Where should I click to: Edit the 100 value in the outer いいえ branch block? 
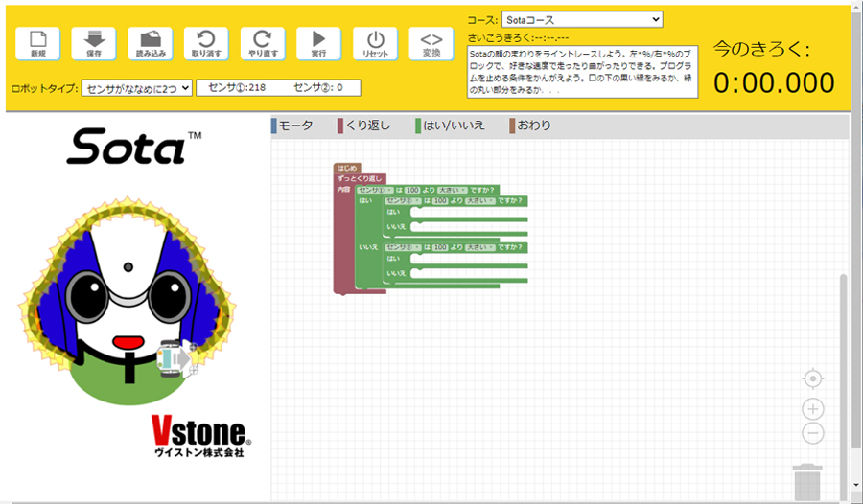coord(440,247)
